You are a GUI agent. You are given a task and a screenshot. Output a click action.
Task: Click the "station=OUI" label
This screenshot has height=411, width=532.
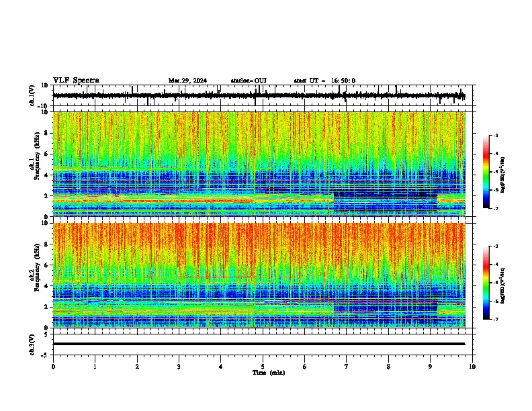point(249,81)
